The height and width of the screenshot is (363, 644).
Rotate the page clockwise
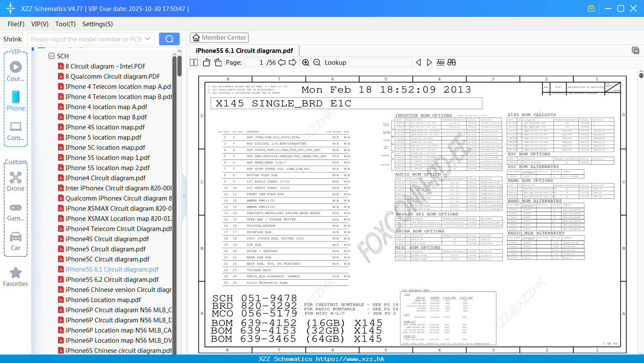pos(218,62)
